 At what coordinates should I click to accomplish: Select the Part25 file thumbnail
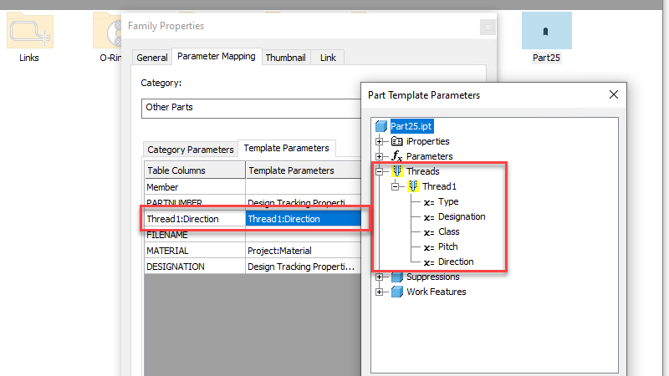(547, 31)
